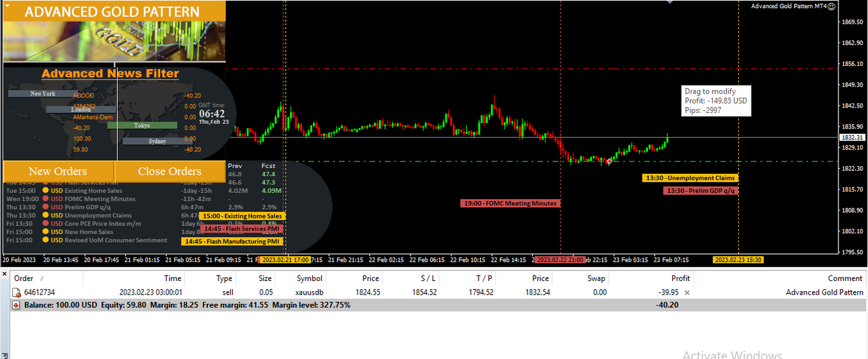Image resolution: width=868 pixels, height=359 pixels.
Task: Click the New Orders button
Action: pos(58,171)
